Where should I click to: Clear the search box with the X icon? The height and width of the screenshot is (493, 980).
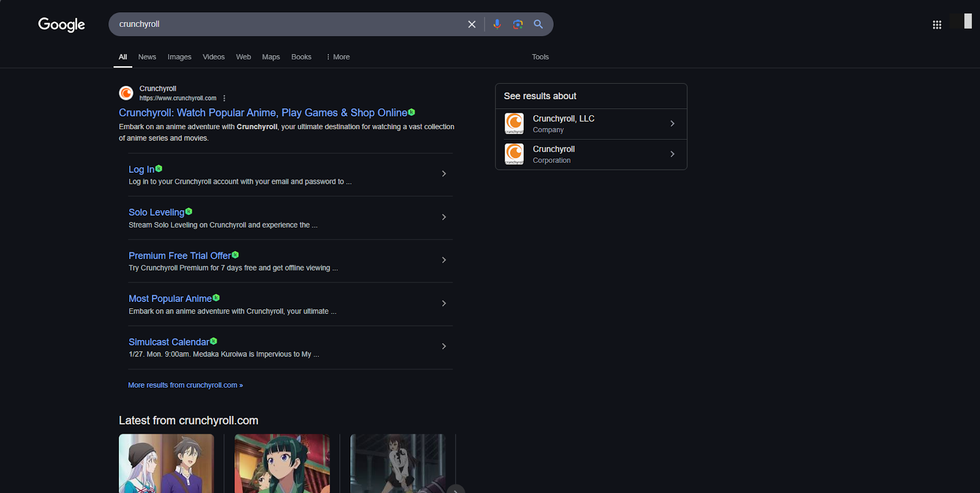(472, 24)
